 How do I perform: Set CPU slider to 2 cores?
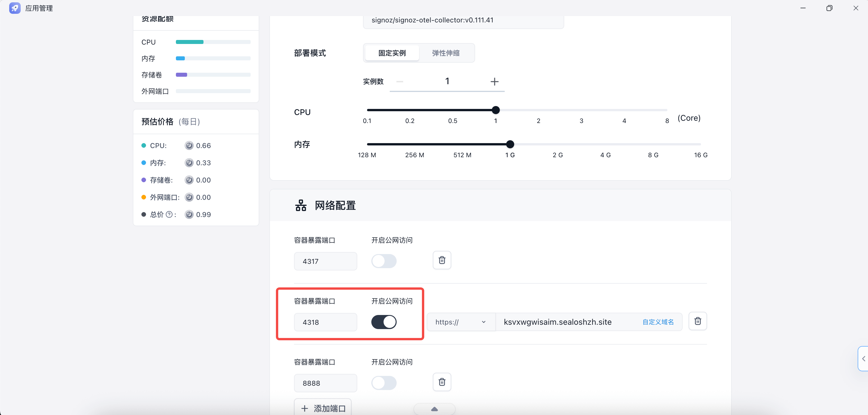538,110
